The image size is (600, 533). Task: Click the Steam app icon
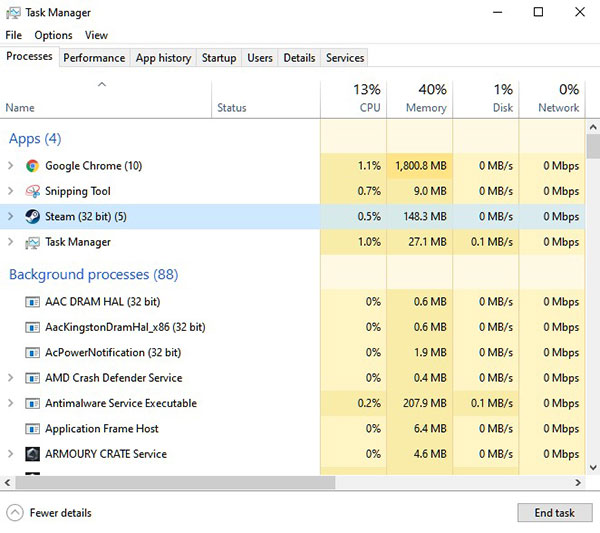point(32,216)
